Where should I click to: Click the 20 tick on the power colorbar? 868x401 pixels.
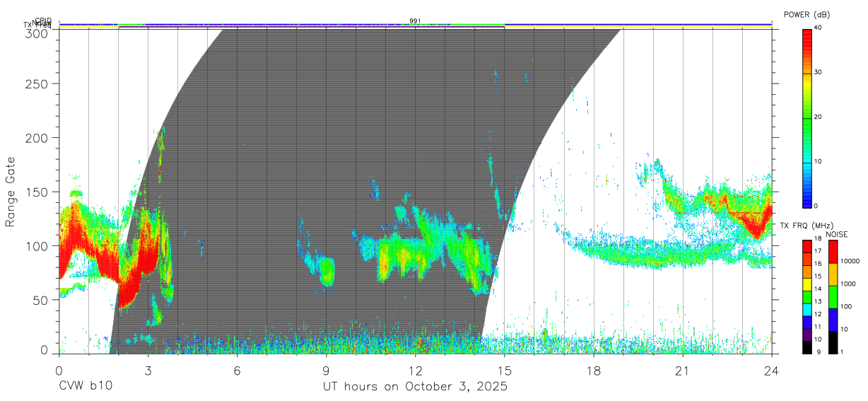[818, 117]
